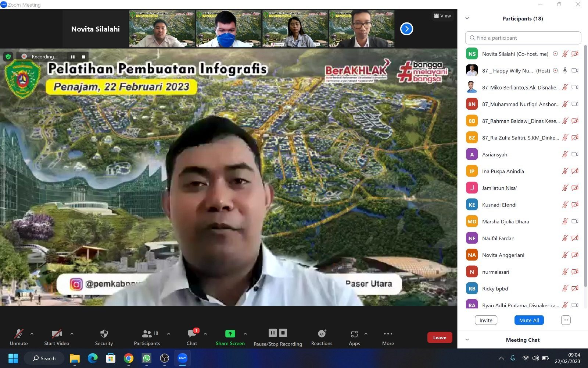
Task: Open the Participants panel icon
Action: pyautogui.click(x=147, y=333)
